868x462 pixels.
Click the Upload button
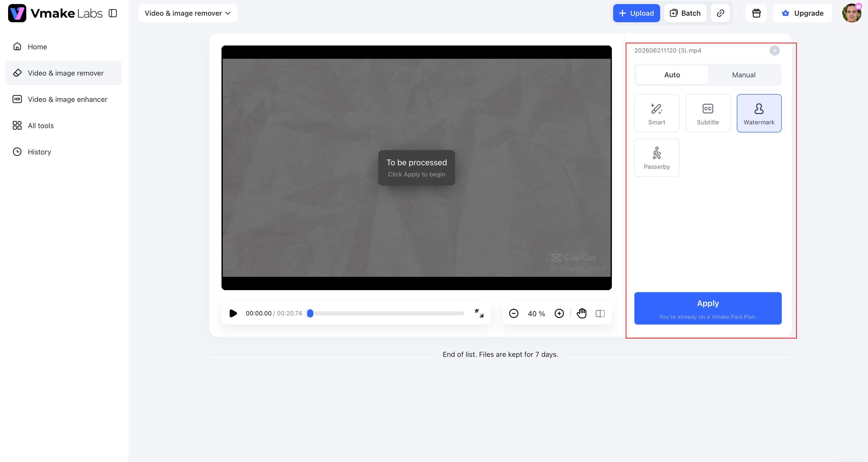[x=636, y=13]
